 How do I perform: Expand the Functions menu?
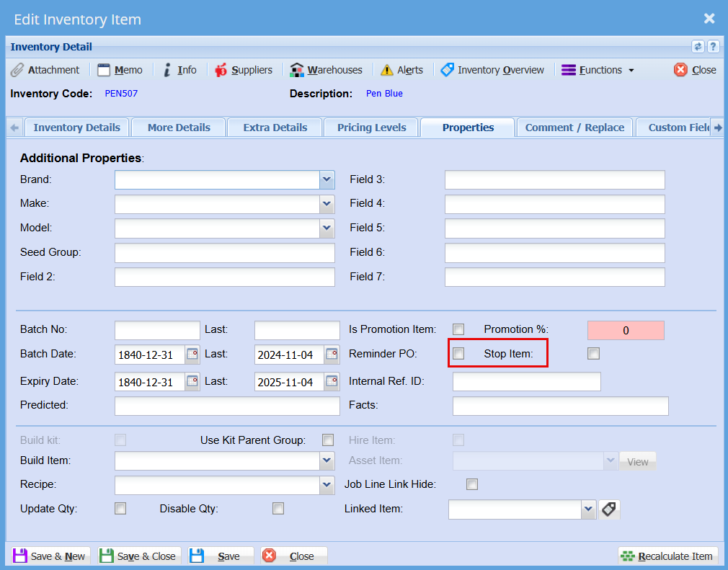tap(598, 70)
